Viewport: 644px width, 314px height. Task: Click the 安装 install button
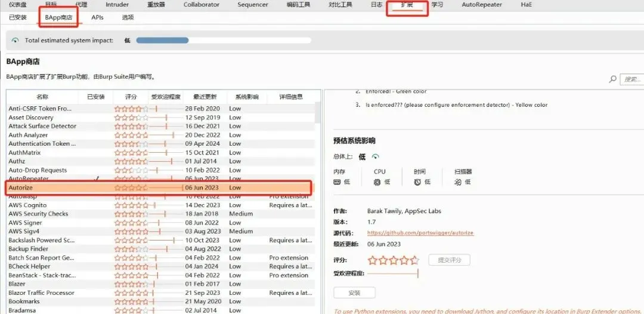click(x=354, y=293)
